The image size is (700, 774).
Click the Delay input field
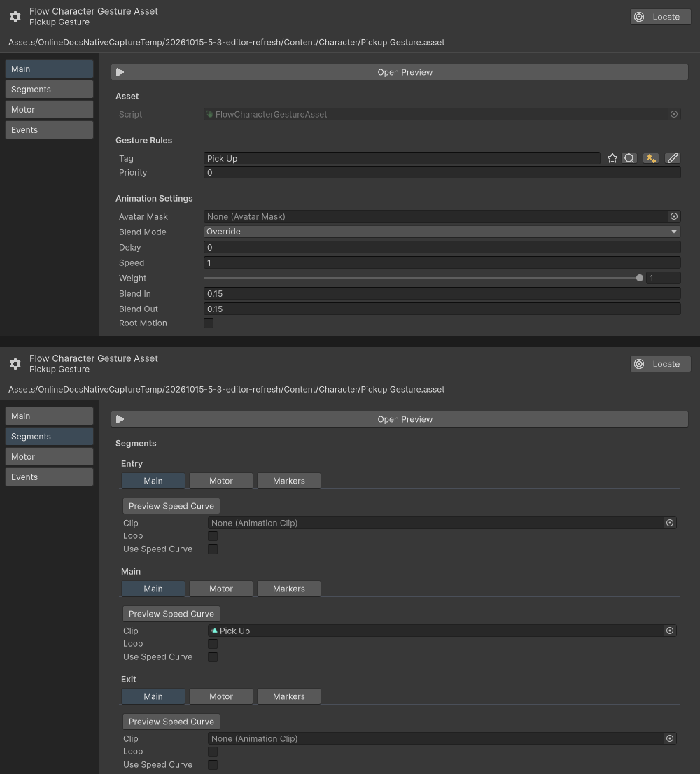point(442,247)
